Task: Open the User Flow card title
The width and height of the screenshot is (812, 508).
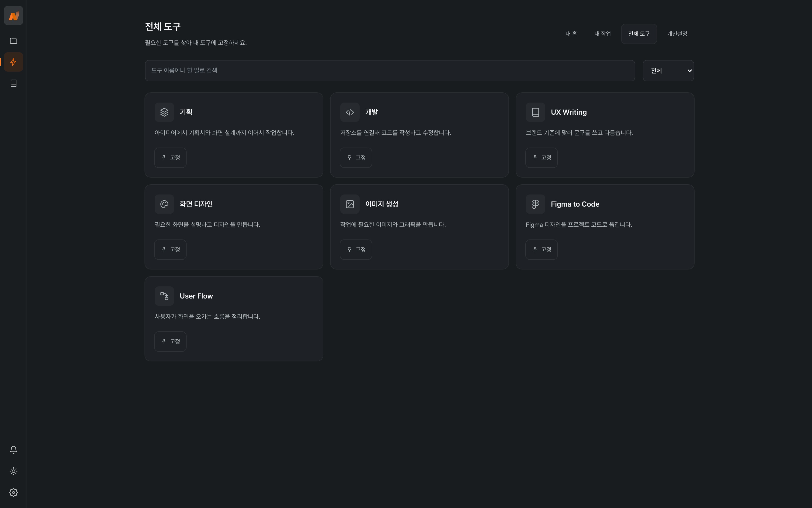Action: (x=196, y=296)
